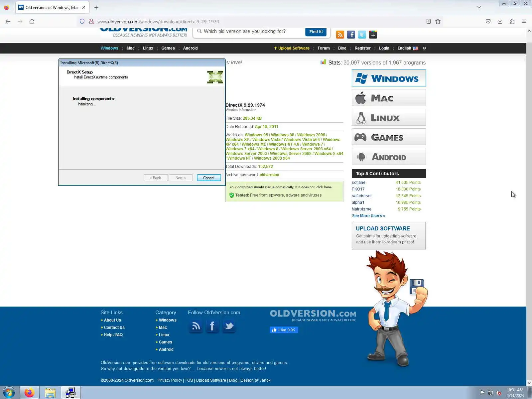Open the English language dropdown

(x=408, y=48)
